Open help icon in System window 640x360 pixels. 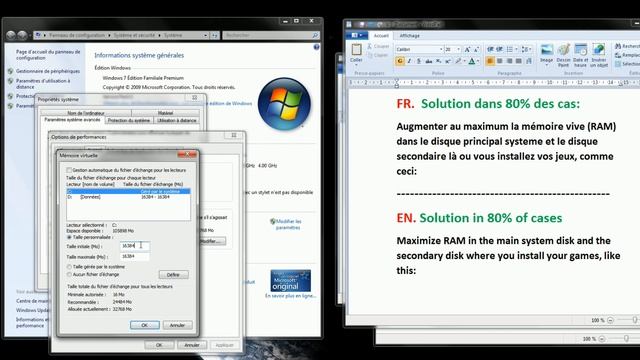pos(316,47)
